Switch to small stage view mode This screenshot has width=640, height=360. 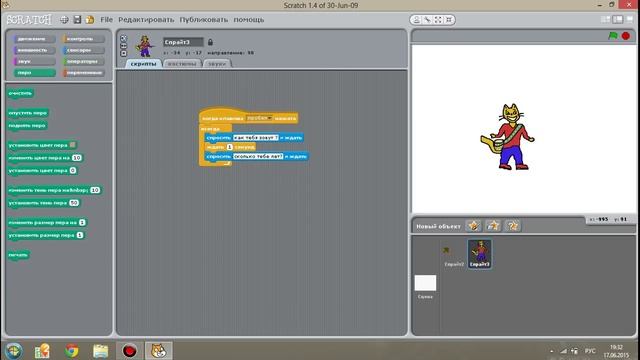point(606,20)
